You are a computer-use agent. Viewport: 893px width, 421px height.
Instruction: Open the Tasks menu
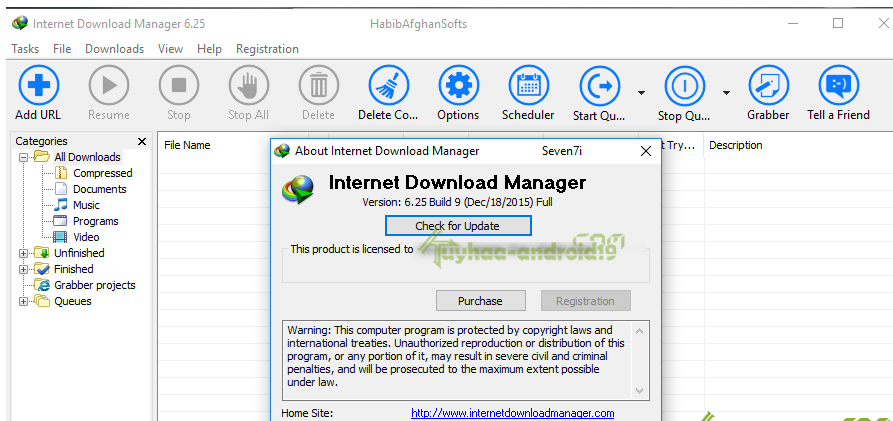pyautogui.click(x=25, y=49)
